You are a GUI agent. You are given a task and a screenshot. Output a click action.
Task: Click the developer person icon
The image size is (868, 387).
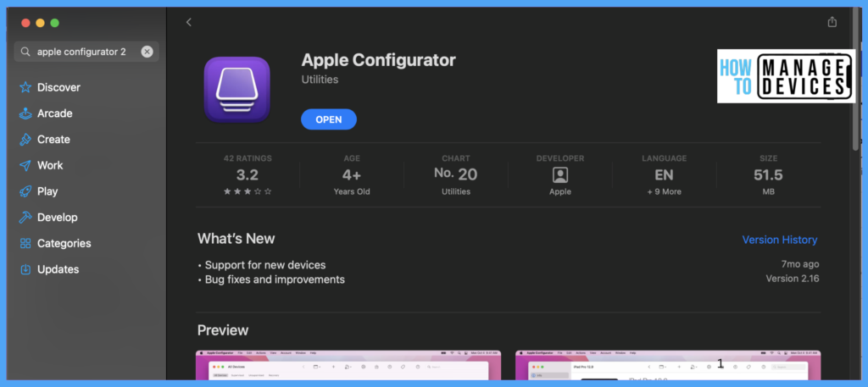coord(560,175)
